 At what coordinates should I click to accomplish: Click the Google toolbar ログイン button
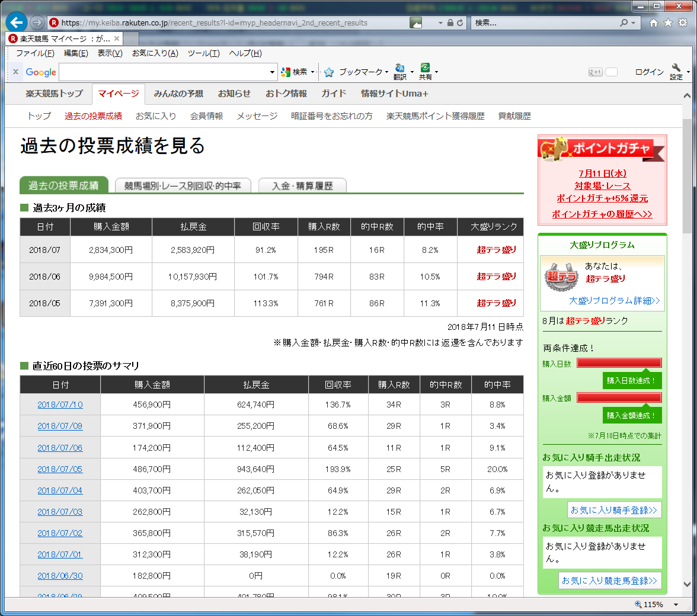(x=649, y=72)
